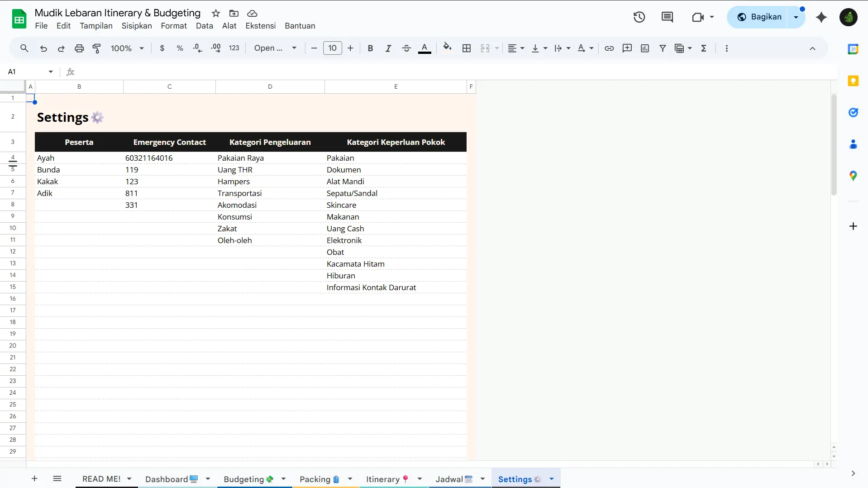Screen dimensions: 868x488
Task: Insert a chart with the chart icon
Action: tap(644, 48)
